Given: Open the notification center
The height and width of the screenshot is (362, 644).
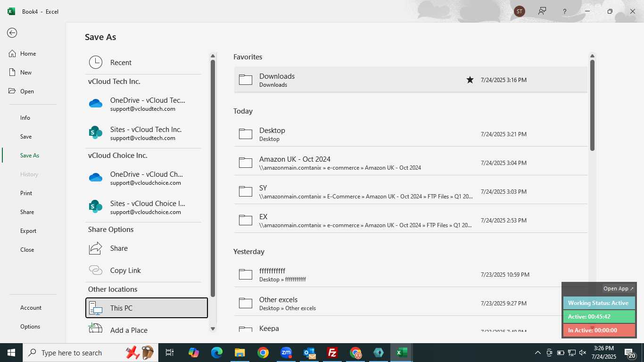Looking at the screenshot, I should (x=629, y=353).
